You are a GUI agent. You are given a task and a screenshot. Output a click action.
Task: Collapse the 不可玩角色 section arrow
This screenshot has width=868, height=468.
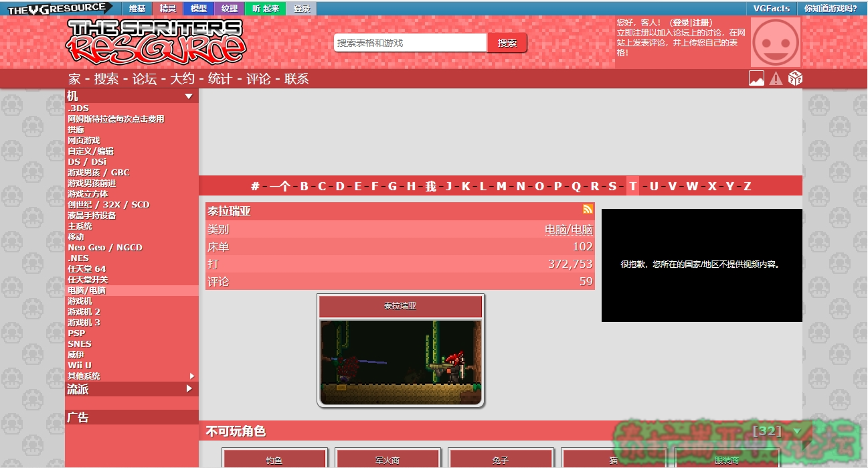[x=796, y=431]
